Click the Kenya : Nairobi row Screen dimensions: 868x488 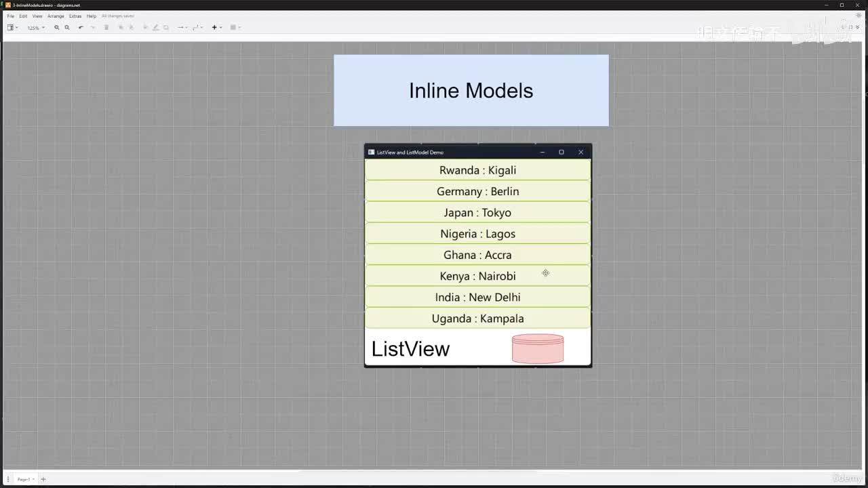click(477, 276)
